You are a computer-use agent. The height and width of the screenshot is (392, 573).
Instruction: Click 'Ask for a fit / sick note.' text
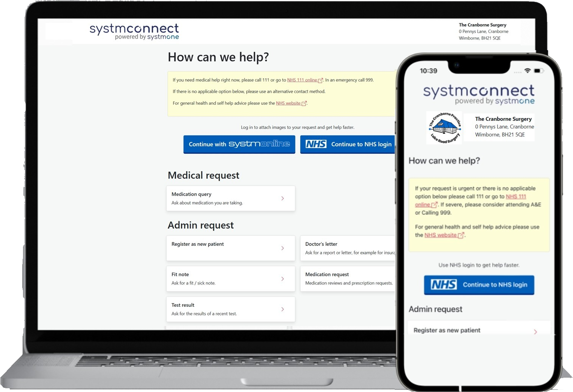pos(193,283)
